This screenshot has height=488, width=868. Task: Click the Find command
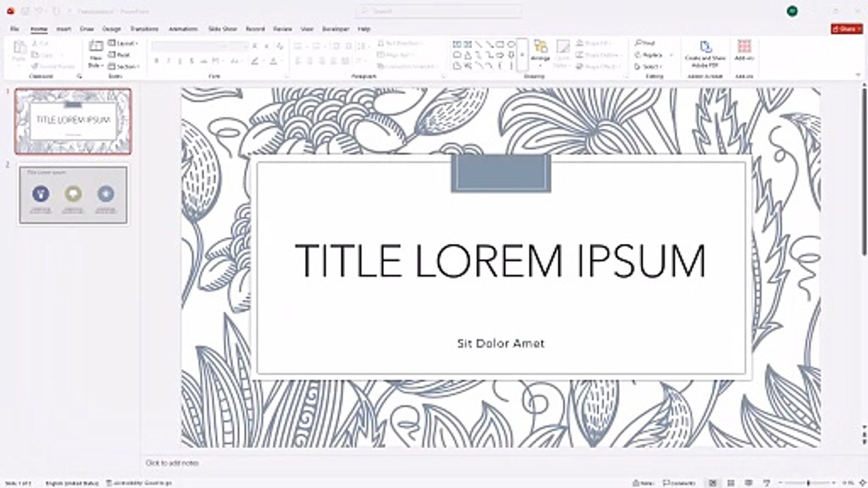click(x=645, y=43)
